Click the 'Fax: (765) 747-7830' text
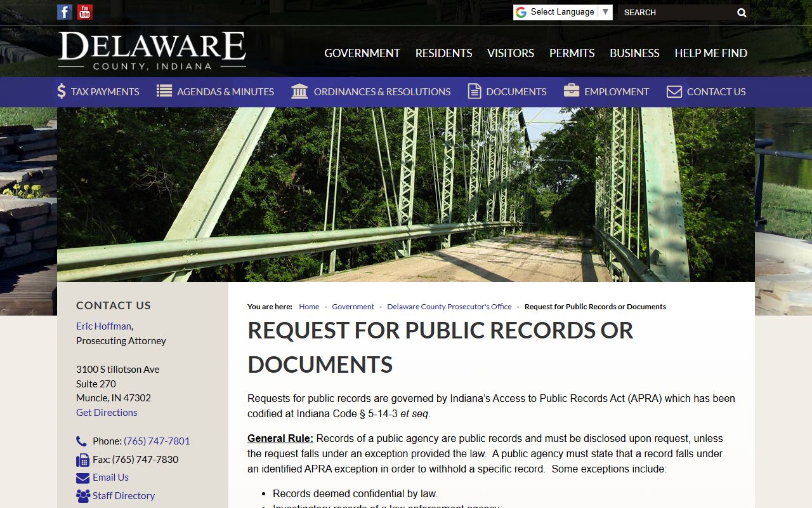812x508 pixels. click(135, 460)
